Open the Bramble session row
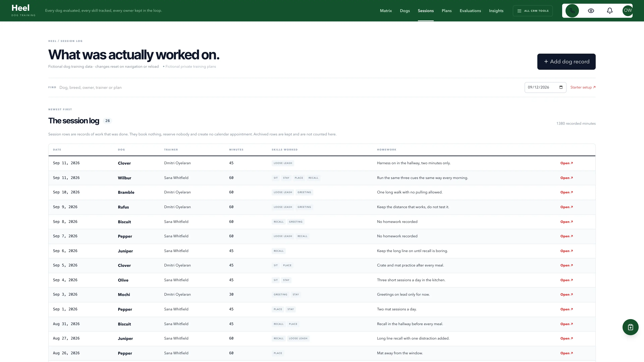 pos(566,192)
